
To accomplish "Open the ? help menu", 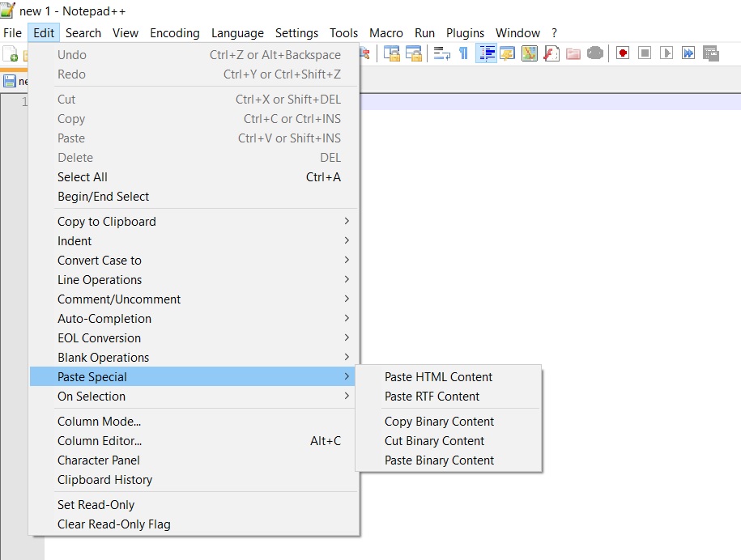I will (x=554, y=33).
